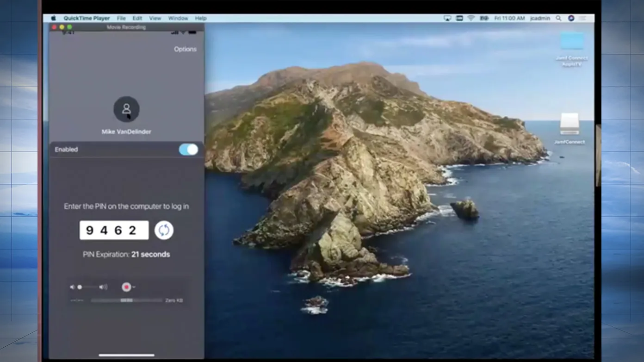
Task: Click the record button in QuickTime
Action: (126, 287)
